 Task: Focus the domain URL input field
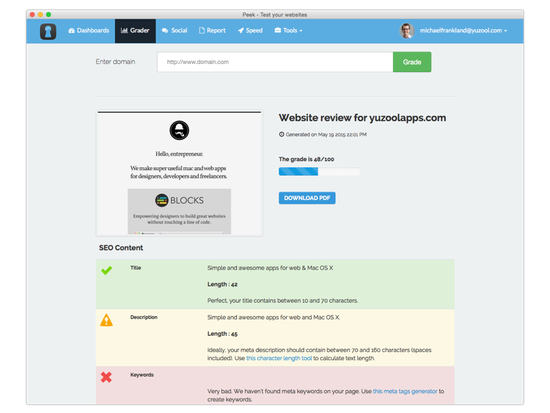(x=275, y=62)
